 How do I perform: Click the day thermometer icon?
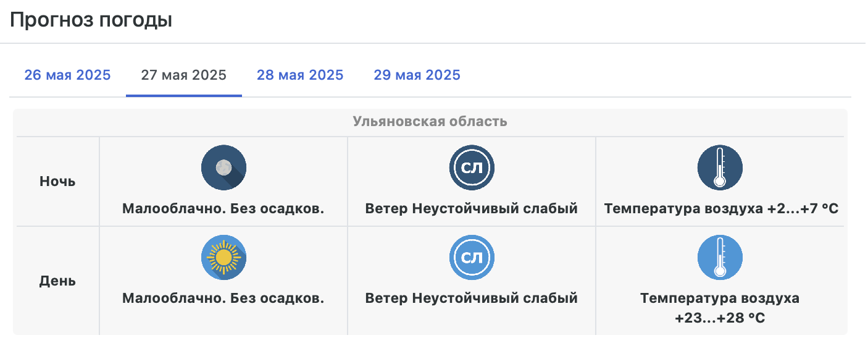point(720,257)
